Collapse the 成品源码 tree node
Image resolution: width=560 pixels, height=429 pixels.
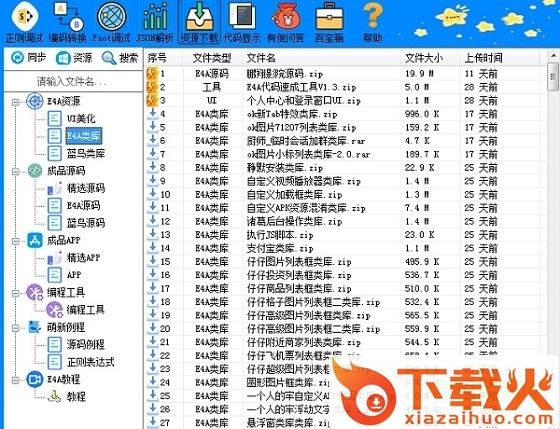click(15, 171)
